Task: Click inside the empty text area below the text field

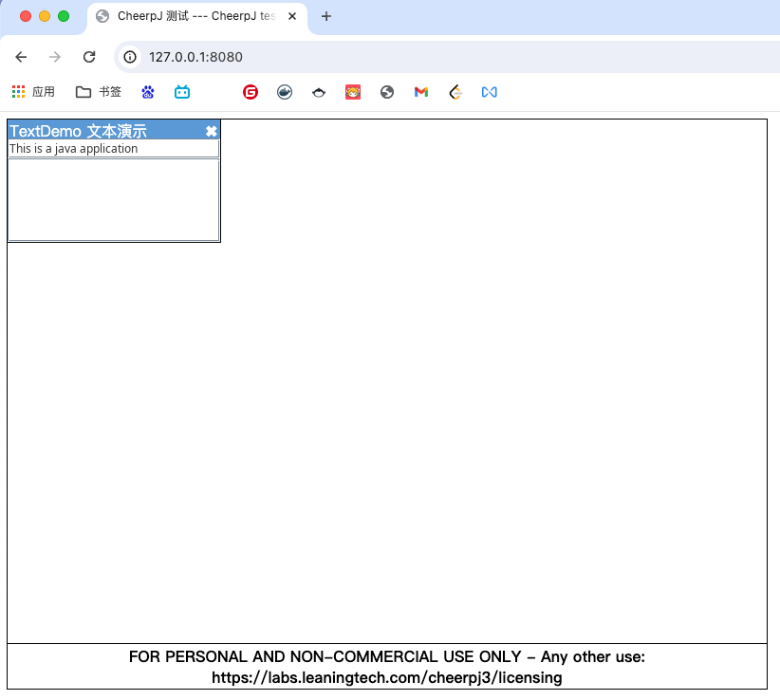Action: 113,199
